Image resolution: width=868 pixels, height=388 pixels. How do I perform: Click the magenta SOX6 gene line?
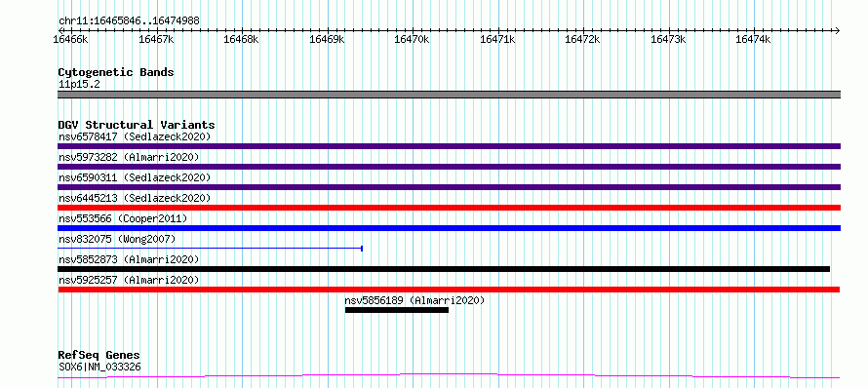click(449, 376)
